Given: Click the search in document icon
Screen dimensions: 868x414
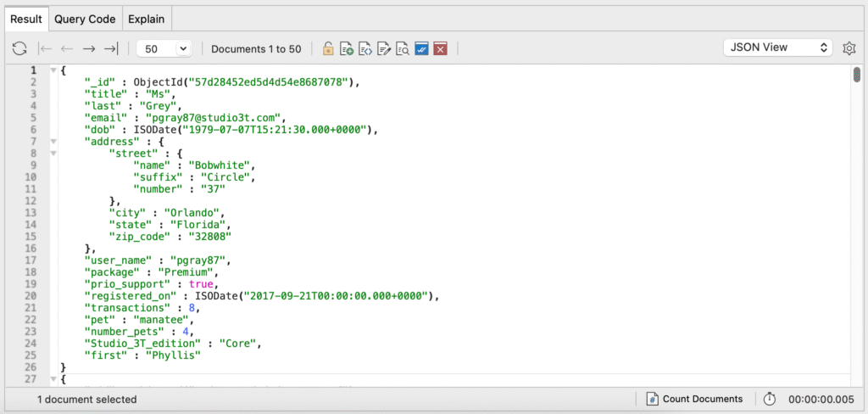Looking at the screenshot, I should point(403,49).
